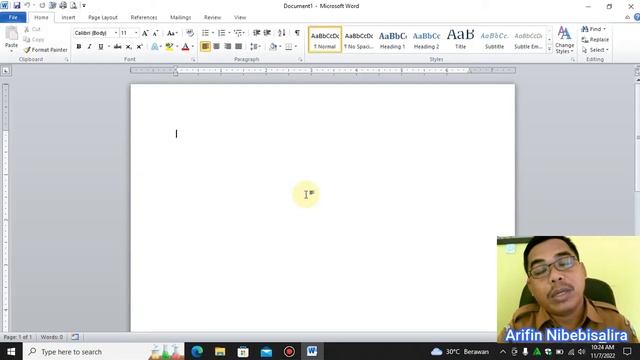Click the Paste clipboard icon
Image resolution: width=640 pixels, height=360 pixels.
tap(11, 33)
